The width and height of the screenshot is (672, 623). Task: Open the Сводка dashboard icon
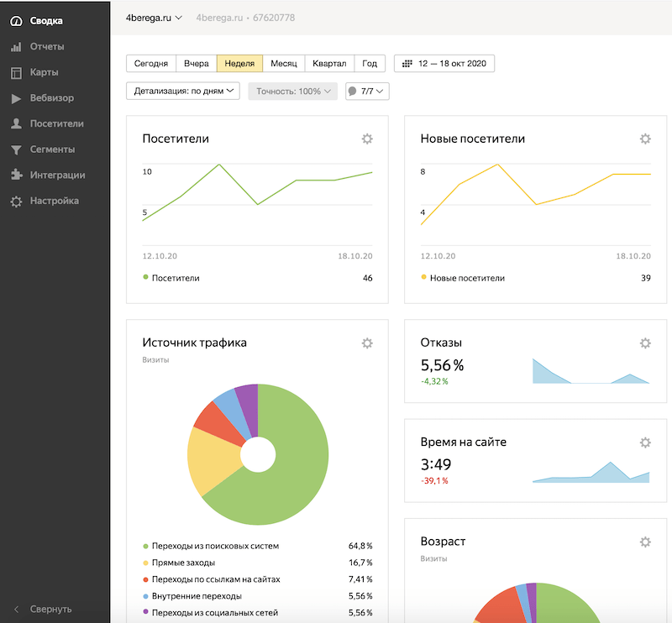point(16,21)
